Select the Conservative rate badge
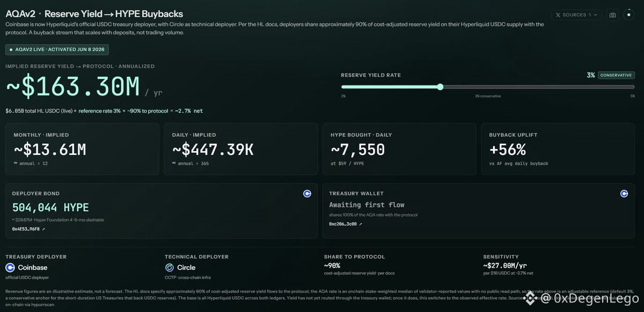Screen dimensions: 644x312 [x=616, y=76]
